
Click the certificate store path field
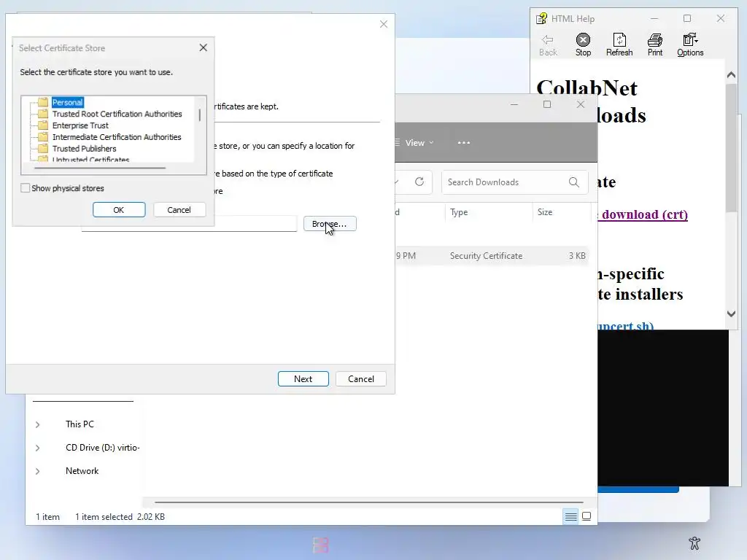pyautogui.click(x=255, y=223)
